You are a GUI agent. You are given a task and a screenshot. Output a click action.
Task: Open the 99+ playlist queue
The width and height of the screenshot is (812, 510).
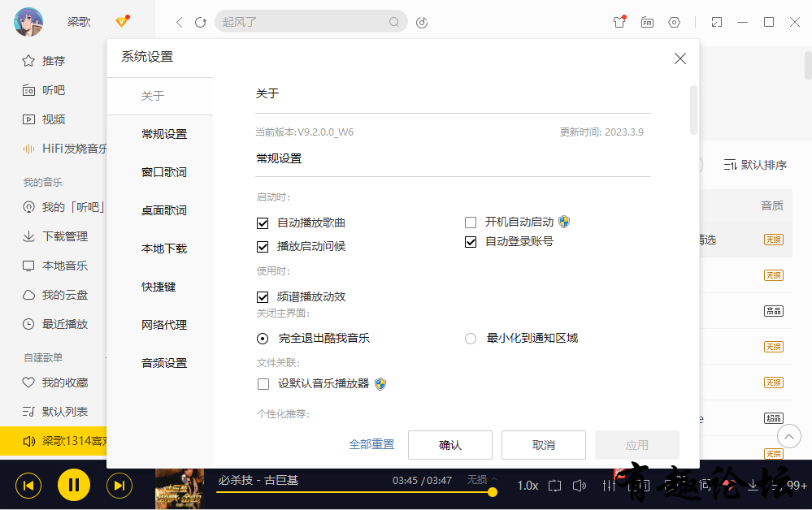(x=789, y=485)
